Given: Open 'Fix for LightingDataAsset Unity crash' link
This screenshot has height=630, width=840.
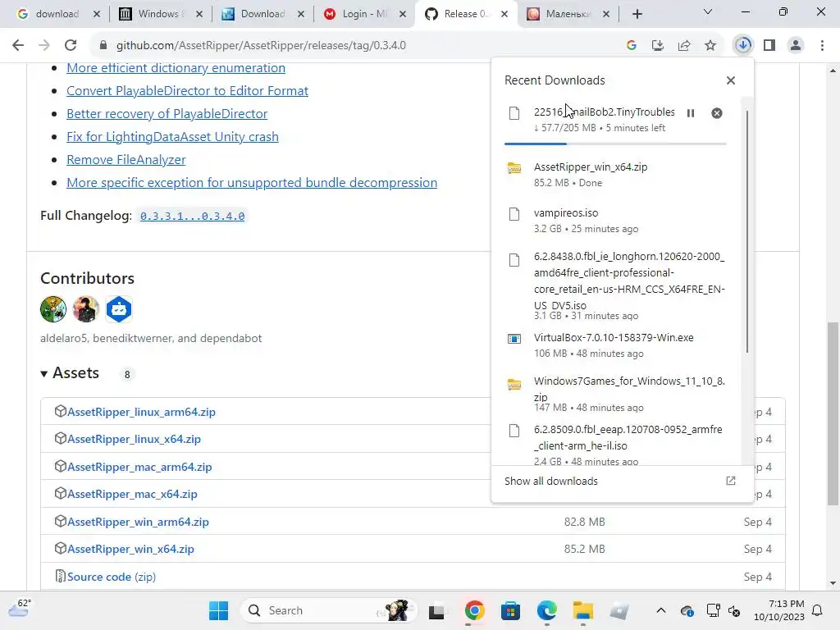Looking at the screenshot, I should (172, 137).
